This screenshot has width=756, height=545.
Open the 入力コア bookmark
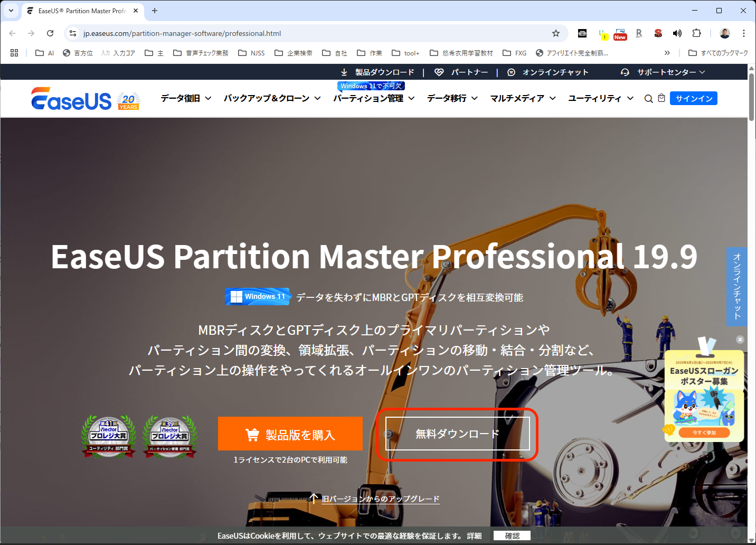click(118, 53)
